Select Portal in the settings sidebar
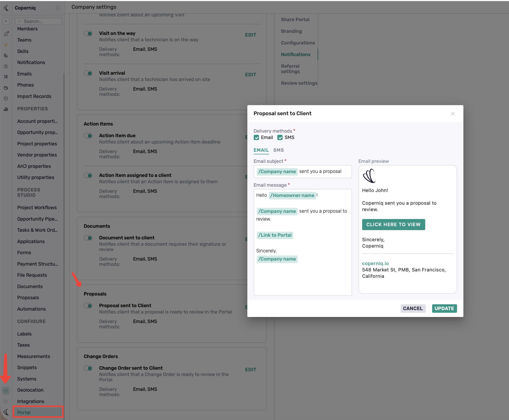This screenshot has width=509, height=420. (x=38, y=412)
